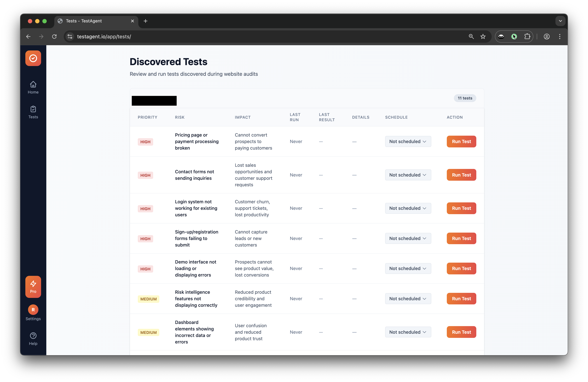Viewport: 588px width, 382px height.
Task: Run Test for the contact forms row
Action: coord(461,175)
